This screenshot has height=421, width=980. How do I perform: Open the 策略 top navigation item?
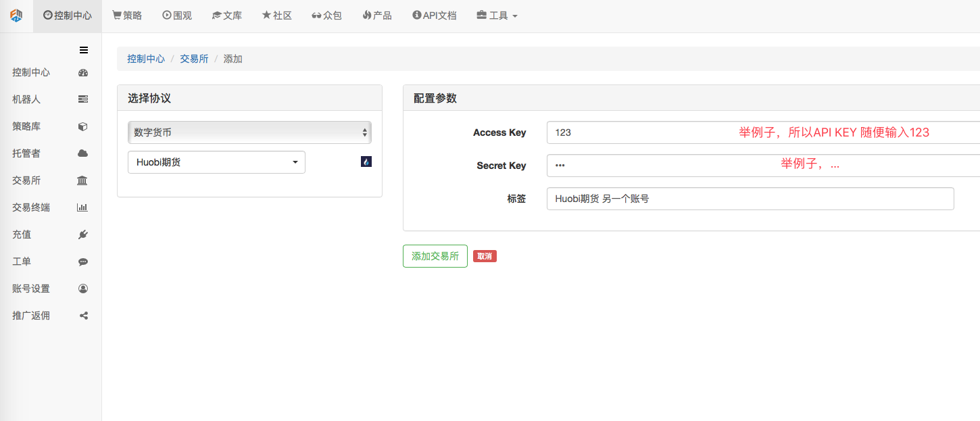click(127, 16)
